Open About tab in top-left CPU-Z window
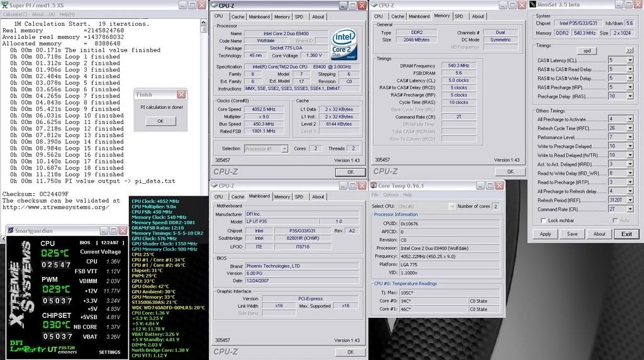Viewport: 644px width, 360px height. (318, 17)
